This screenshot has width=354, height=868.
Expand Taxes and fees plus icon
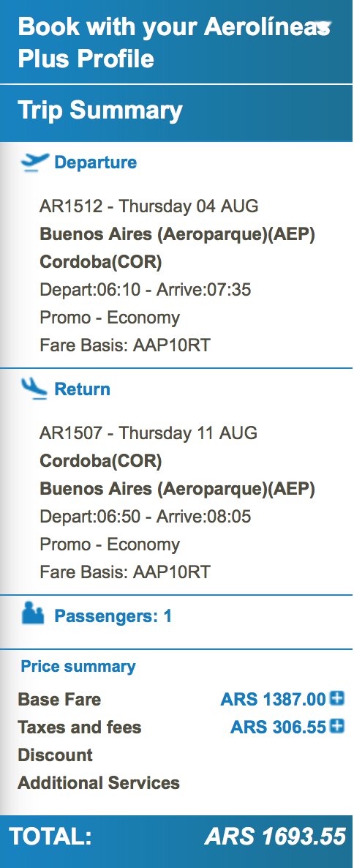pos(337,726)
